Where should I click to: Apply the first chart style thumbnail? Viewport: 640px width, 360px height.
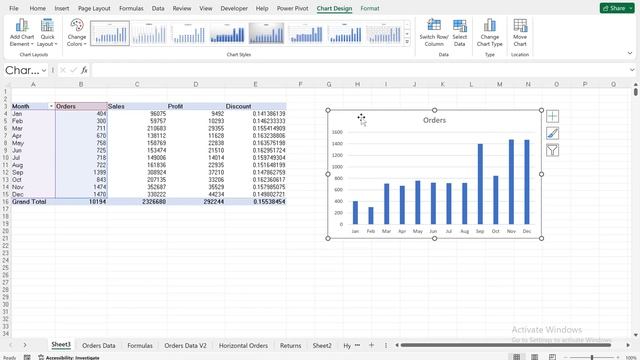110,33
